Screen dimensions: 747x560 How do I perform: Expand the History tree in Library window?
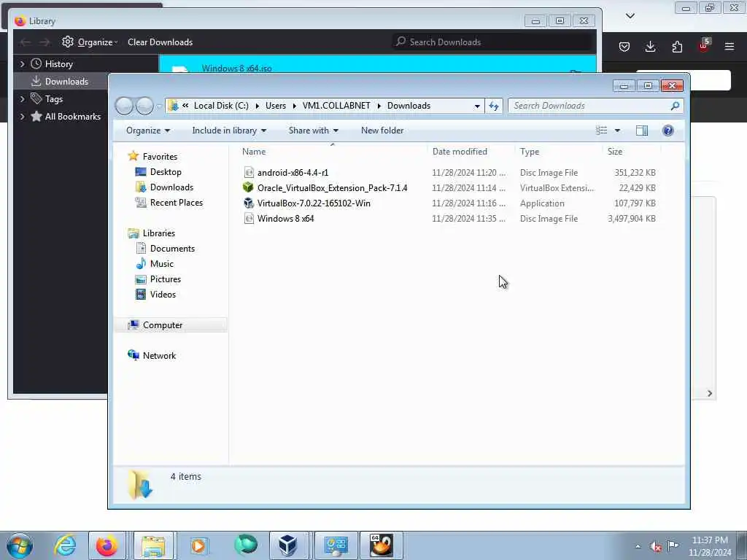22,64
